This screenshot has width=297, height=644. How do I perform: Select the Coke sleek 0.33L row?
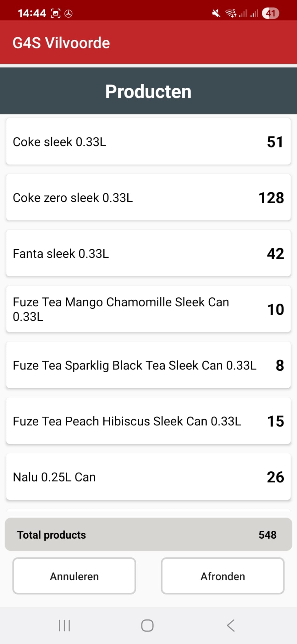[148, 142]
